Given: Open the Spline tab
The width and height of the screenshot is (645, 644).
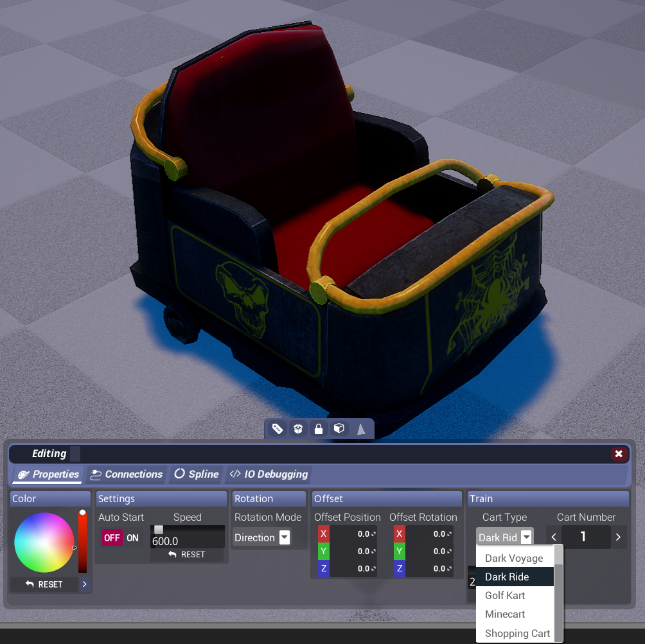Looking at the screenshot, I should (x=196, y=474).
